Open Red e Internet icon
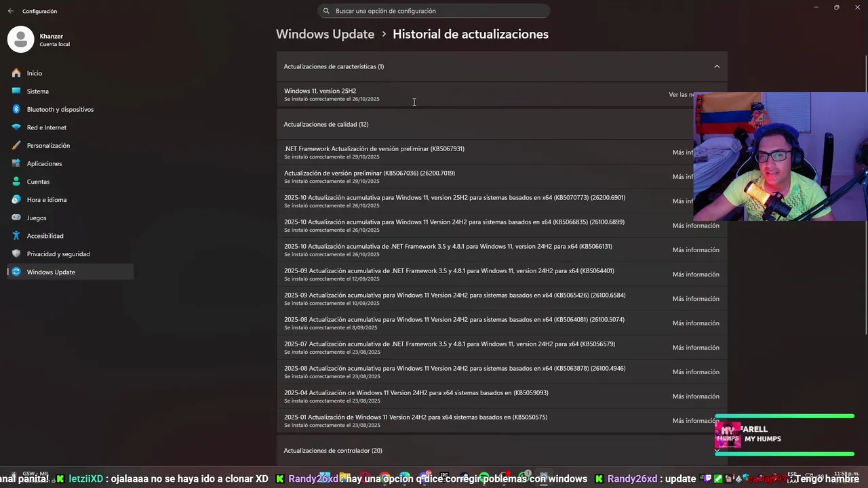Image resolution: width=868 pixels, height=488 pixels. point(16,127)
